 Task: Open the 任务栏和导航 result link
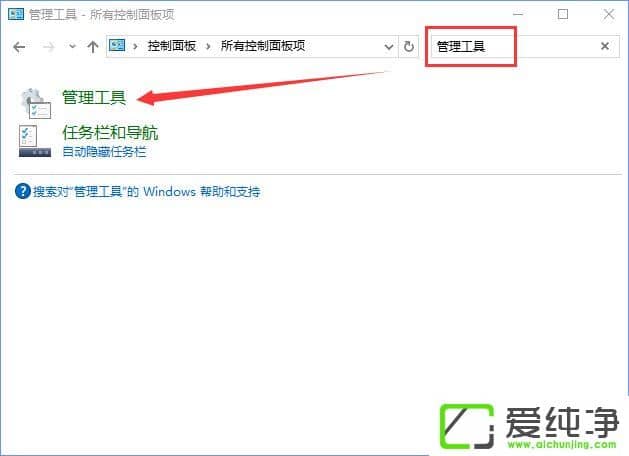coord(110,133)
